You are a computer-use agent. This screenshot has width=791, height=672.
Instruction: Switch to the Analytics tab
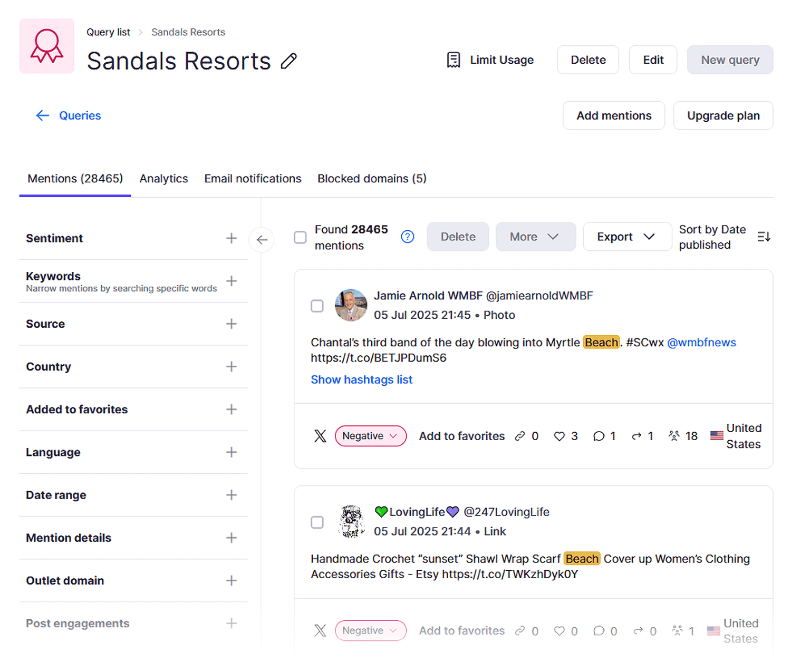pos(163,179)
